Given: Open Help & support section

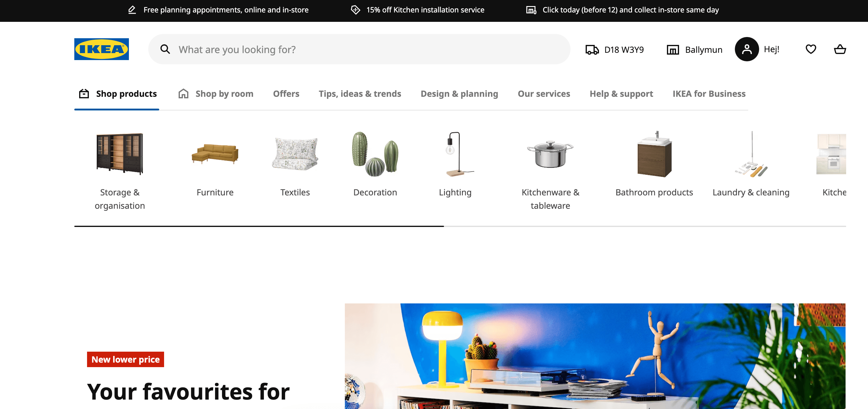Looking at the screenshot, I should coord(621,94).
